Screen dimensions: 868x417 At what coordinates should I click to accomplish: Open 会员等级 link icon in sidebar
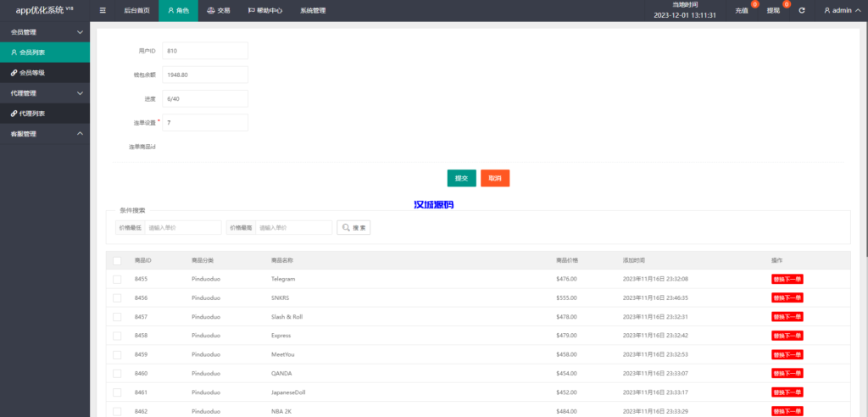(14, 73)
